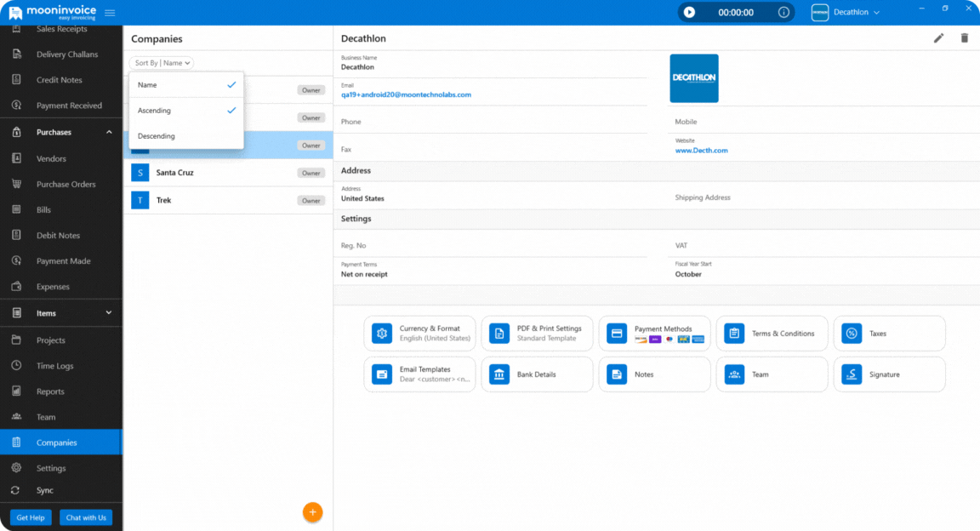
Task: Click the Team sidebar icon
Action: coord(16,416)
